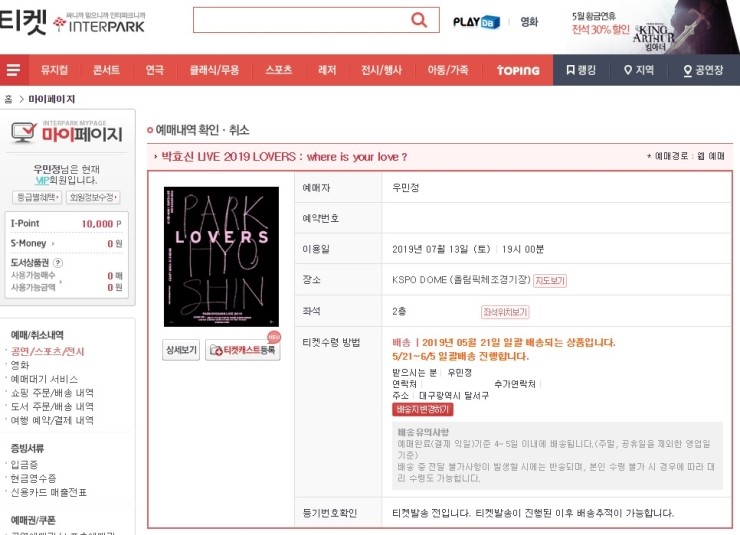Open the hamburger all-categories menu
The width and height of the screenshot is (740, 535).
[13, 70]
